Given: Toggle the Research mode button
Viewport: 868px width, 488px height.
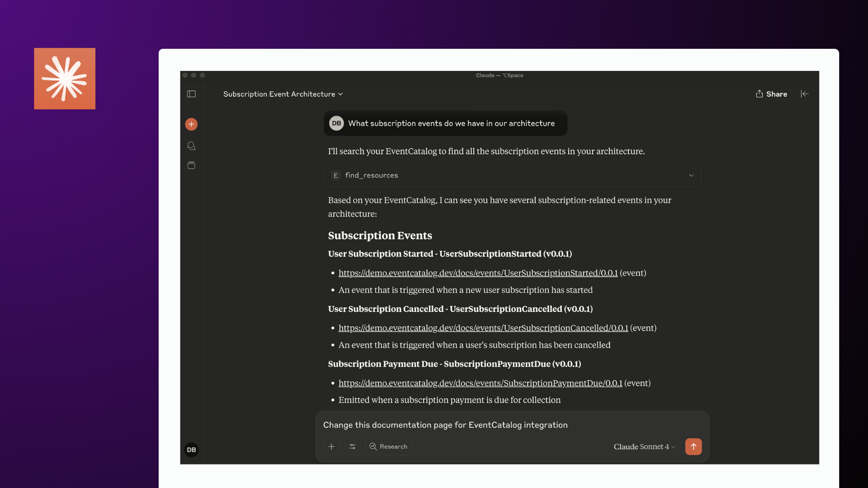Looking at the screenshot, I should pyautogui.click(x=388, y=446).
